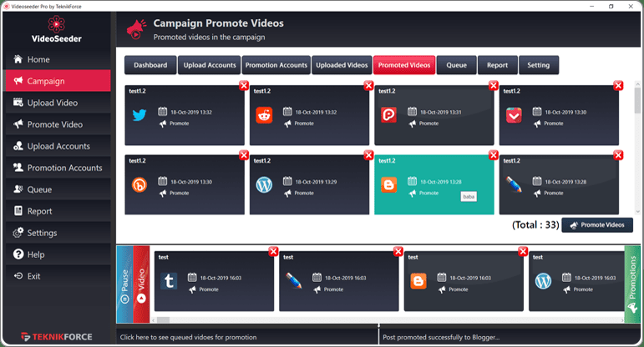Select the Promoted Videos tab

404,65
